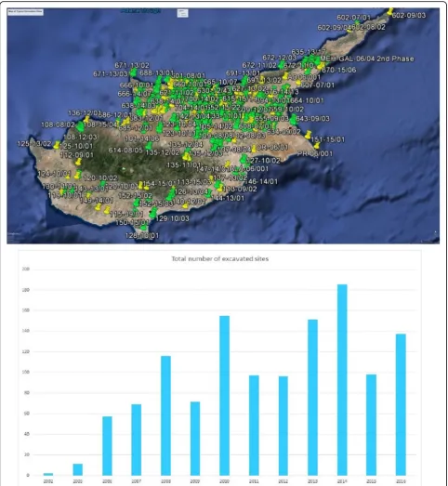Select the map label 101-14/06

142,138
